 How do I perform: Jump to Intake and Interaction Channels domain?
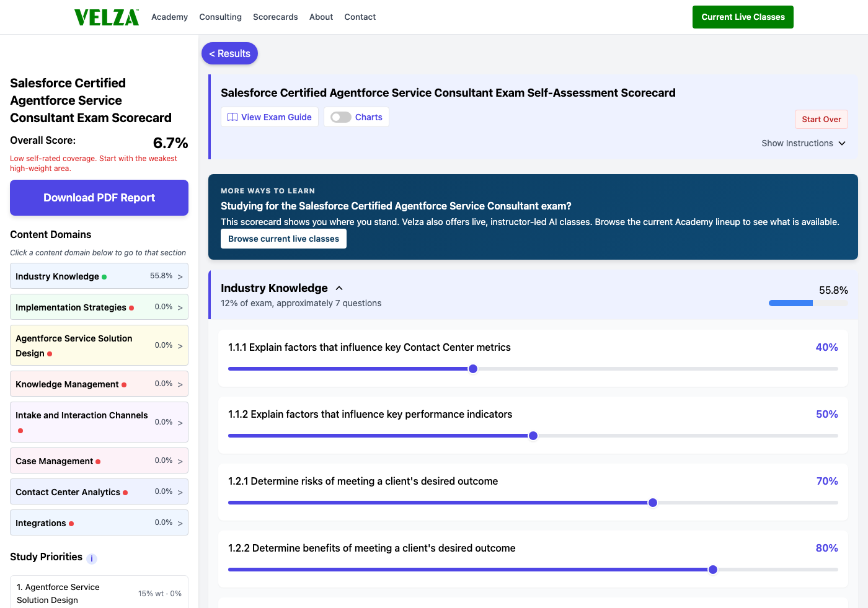[99, 422]
